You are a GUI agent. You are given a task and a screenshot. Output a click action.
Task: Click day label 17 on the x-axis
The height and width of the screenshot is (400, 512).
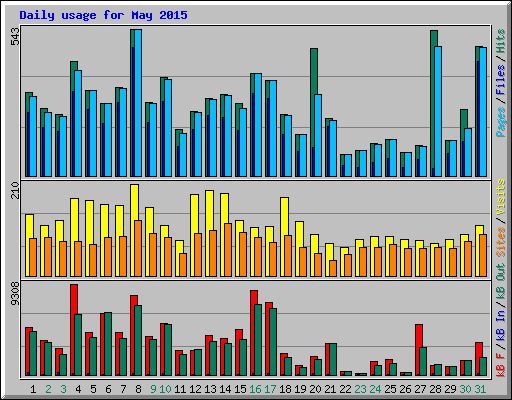click(x=270, y=389)
